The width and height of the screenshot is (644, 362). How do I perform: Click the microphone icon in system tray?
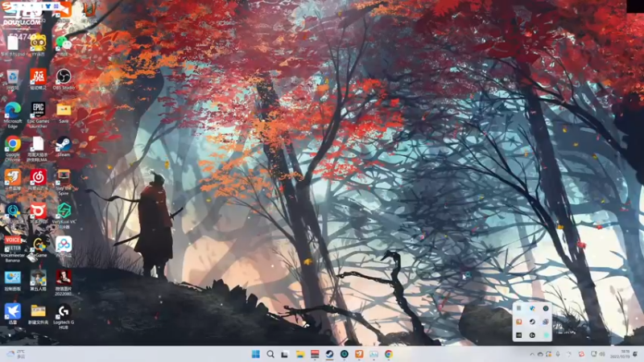pyautogui.click(x=558, y=354)
